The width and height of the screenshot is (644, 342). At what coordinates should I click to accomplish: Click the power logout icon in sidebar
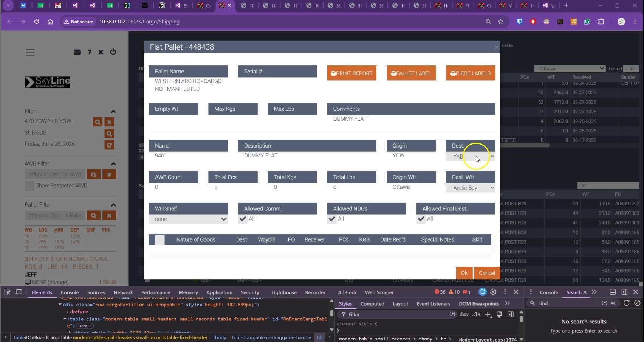tap(113, 52)
